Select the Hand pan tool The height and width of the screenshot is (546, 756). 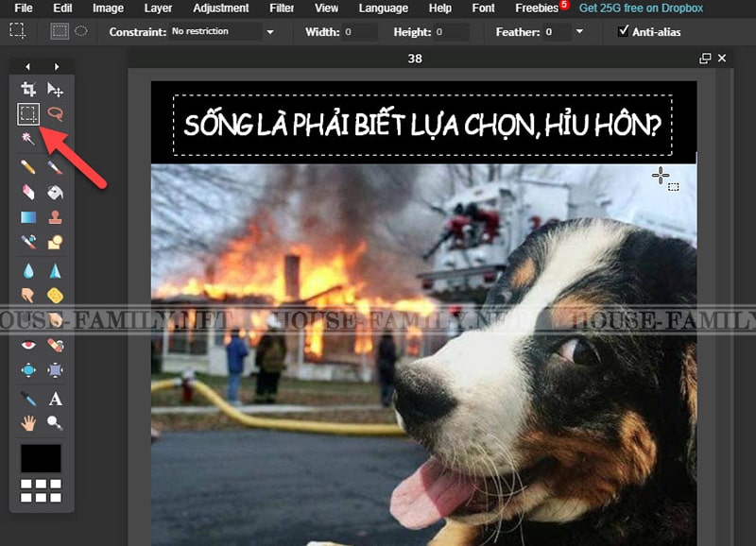click(x=28, y=423)
